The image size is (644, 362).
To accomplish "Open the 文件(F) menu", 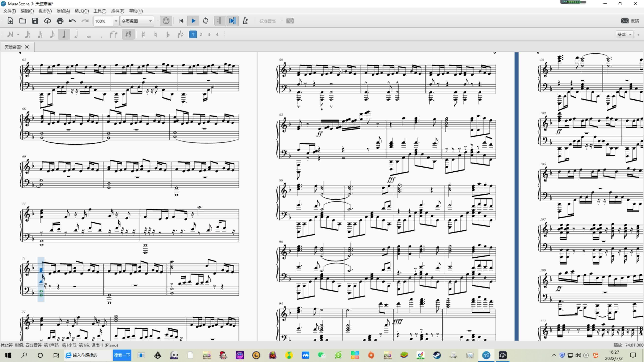I will [x=10, y=11].
